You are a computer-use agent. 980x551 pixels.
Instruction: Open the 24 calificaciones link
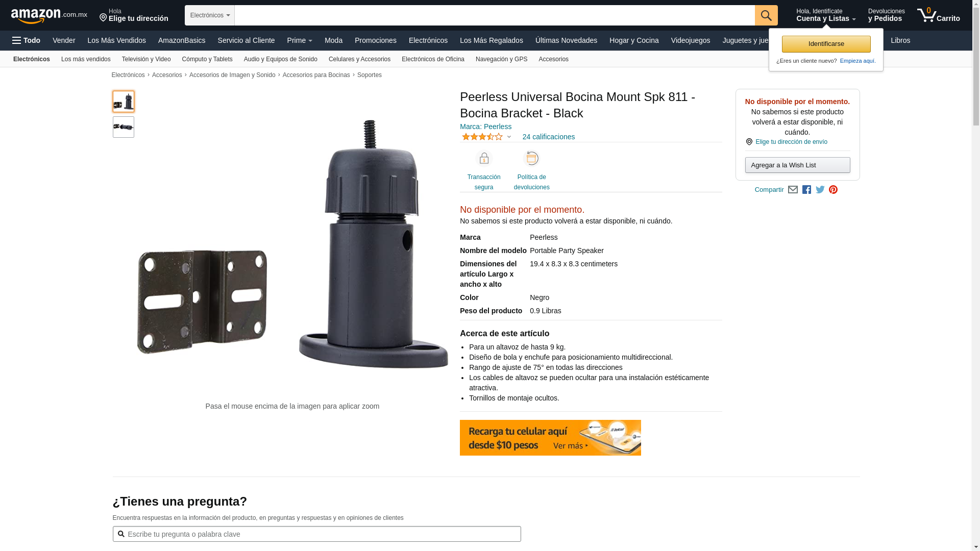coord(548,137)
